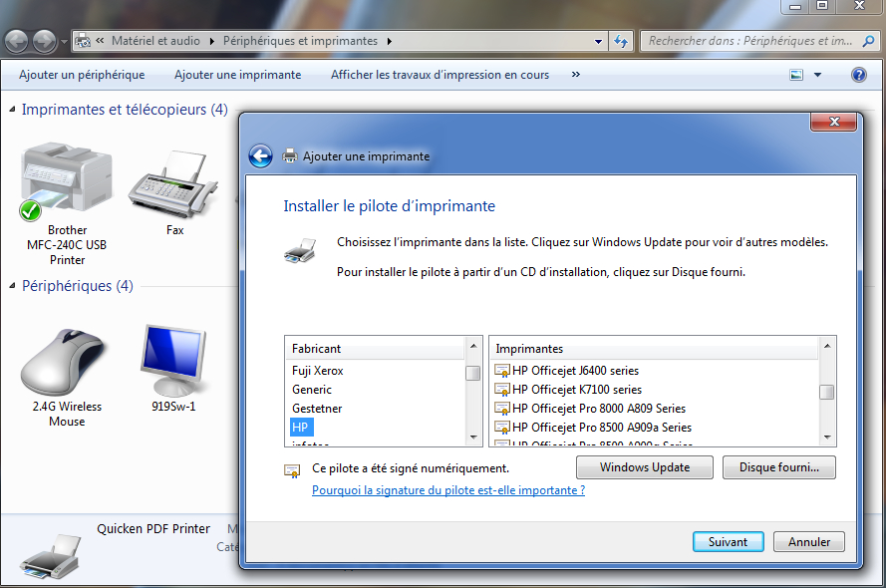This screenshot has width=886, height=588.
Task: Click the back arrow in Ajouter une imprimante dialog
Action: click(260, 156)
